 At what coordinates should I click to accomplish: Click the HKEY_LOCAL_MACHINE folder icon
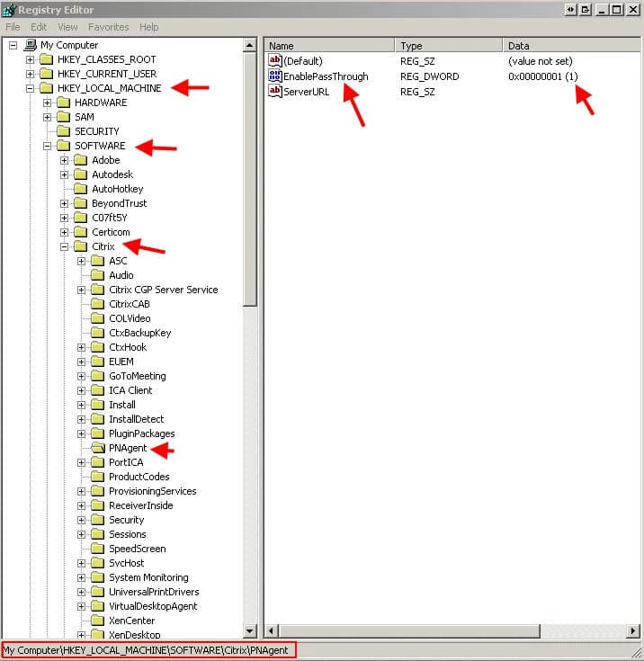[x=47, y=88]
